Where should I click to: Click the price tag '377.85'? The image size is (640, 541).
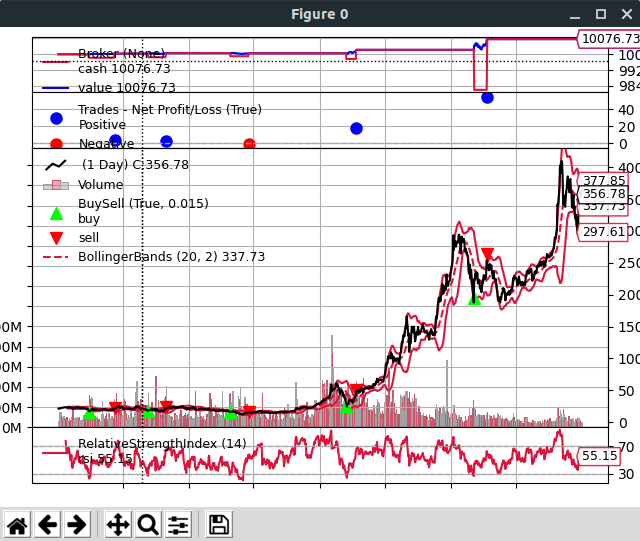pos(604,180)
